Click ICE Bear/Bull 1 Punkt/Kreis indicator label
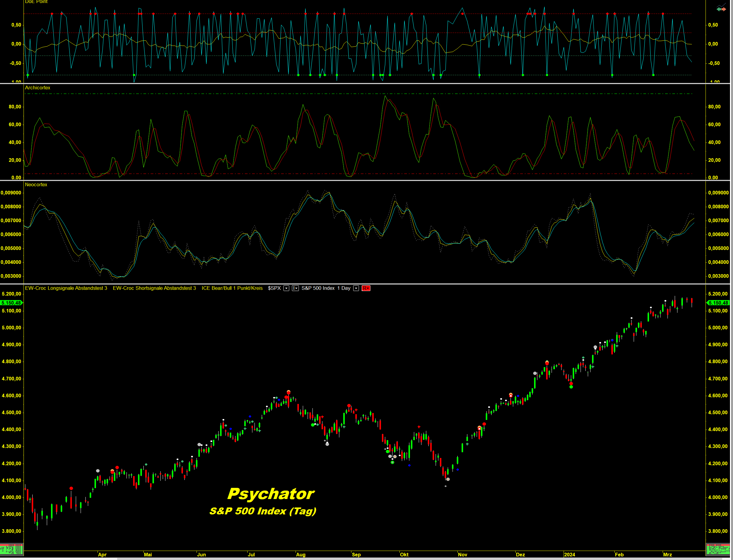This screenshot has height=560, width=733. 232,288
